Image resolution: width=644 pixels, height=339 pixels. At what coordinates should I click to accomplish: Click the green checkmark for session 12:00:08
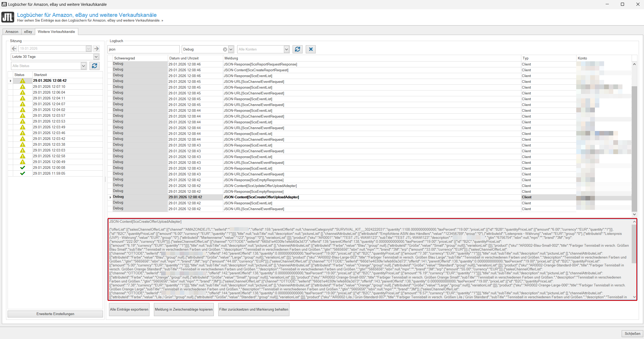[x=23, y=168]
